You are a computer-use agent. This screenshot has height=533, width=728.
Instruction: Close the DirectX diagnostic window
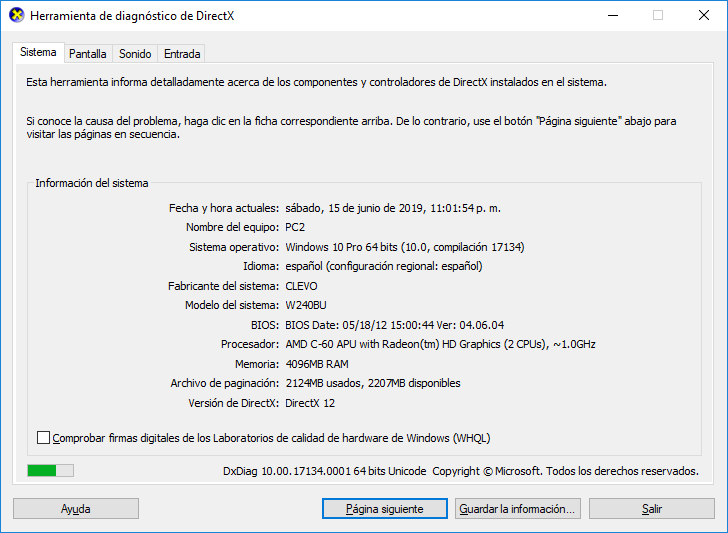704,15
